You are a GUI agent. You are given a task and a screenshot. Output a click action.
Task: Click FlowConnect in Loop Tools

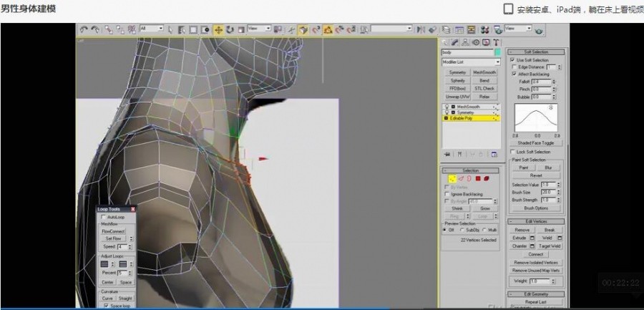(x=113, y=231)
